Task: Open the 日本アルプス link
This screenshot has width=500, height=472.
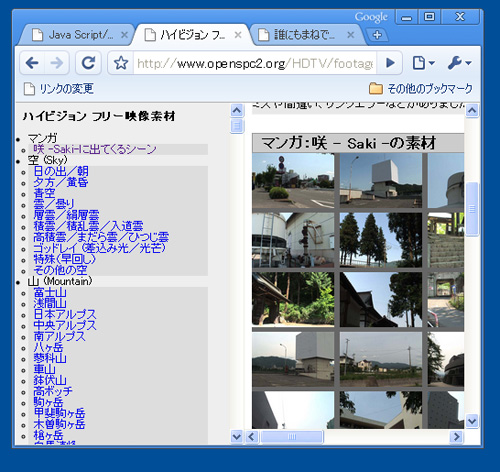Action: tap(65, 315)
